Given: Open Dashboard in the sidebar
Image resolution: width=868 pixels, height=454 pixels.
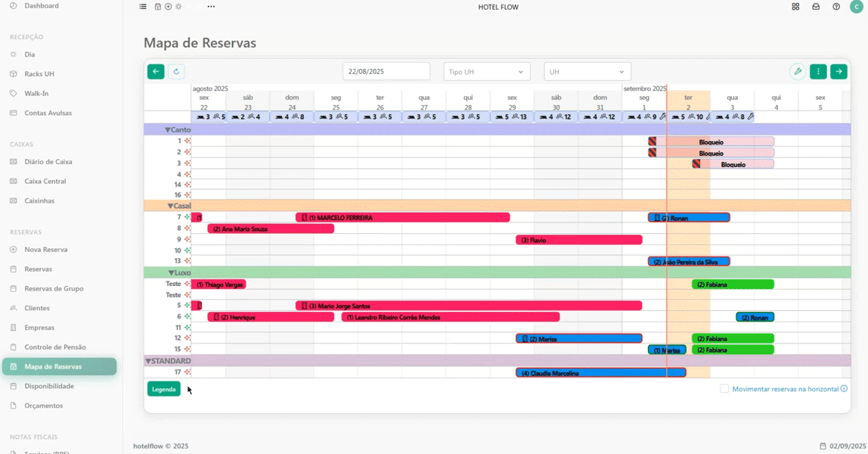Looking at the screenshot, I should point(41,5).
